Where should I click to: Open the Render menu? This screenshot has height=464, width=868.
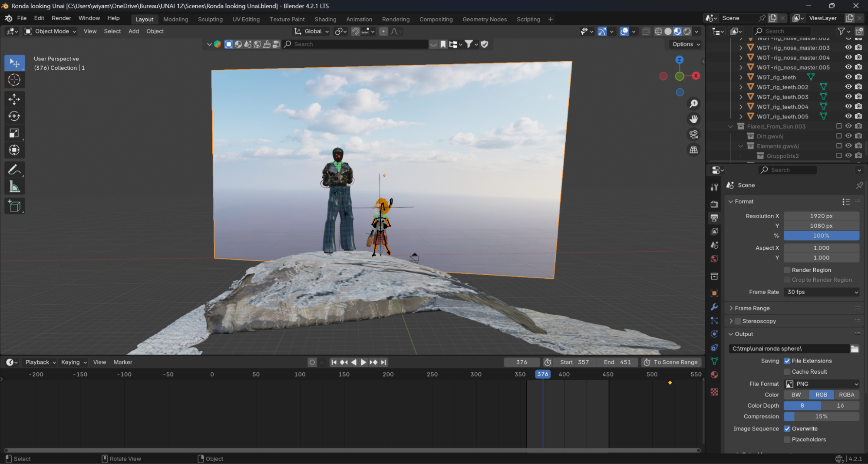61,18
